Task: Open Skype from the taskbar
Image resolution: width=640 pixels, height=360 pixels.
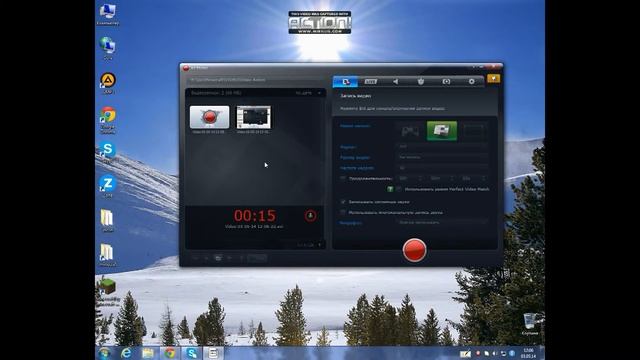Action: 191,353
